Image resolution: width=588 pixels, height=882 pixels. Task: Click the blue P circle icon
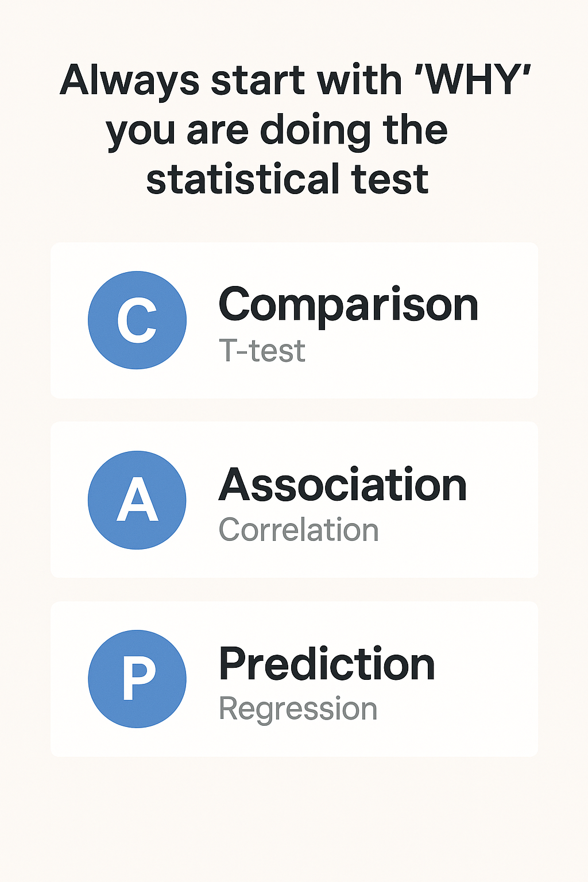137,679
